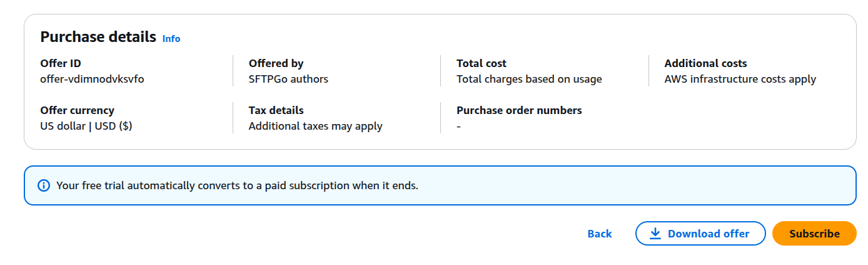The width and height of the screenshot is (868, 265).
Task: Click the Total charges based on usage text
Action: click(529, 79)
